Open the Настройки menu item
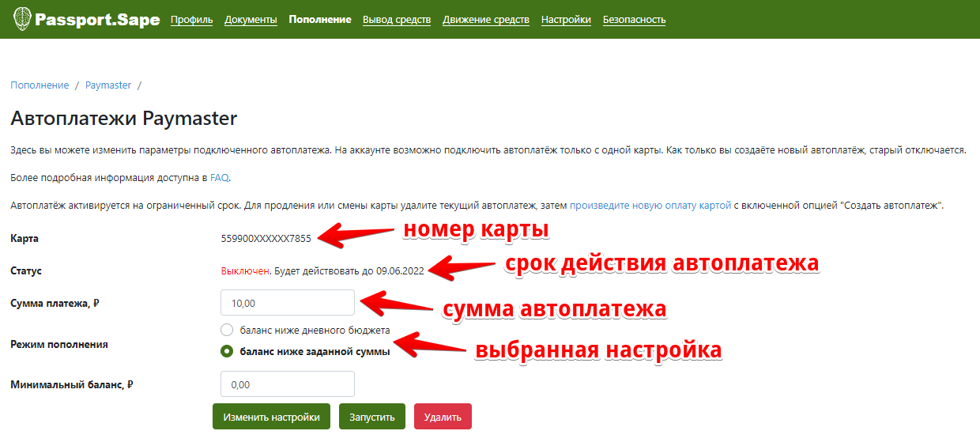 [x=566, y=20]
